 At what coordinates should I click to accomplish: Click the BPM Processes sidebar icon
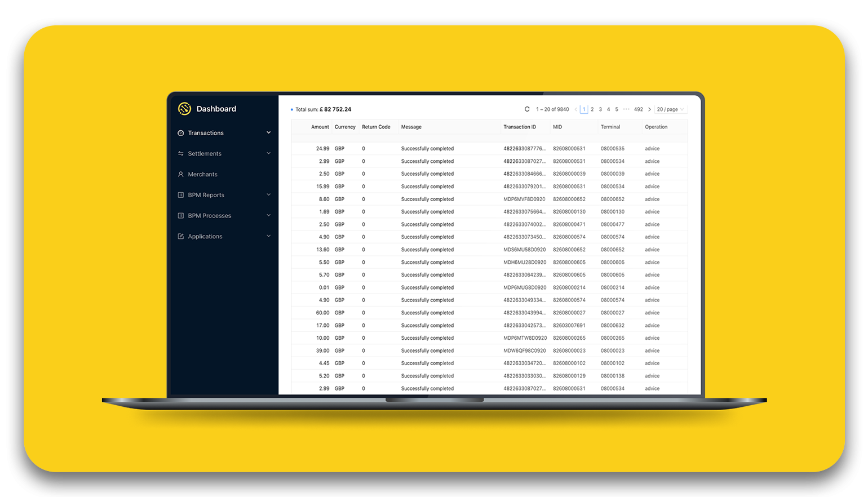[181, 216]
